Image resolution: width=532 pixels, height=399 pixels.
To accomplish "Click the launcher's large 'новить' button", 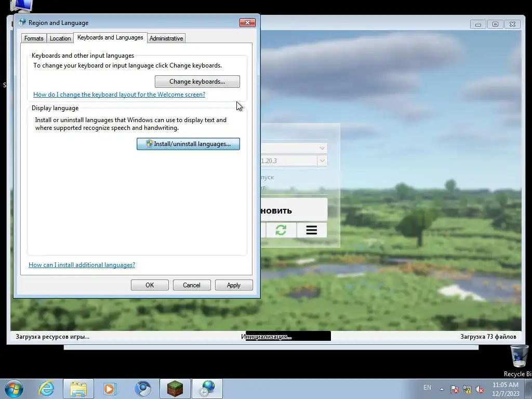I will coord(294,210).
